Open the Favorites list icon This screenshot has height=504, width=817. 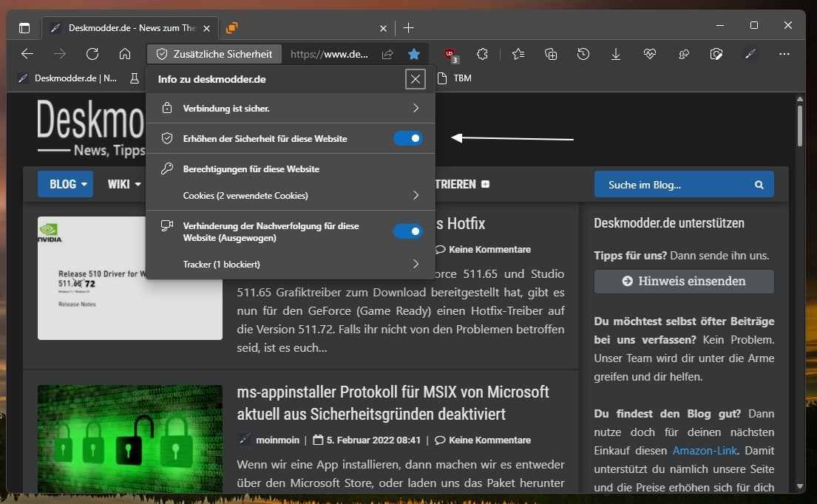pos(518,54)
